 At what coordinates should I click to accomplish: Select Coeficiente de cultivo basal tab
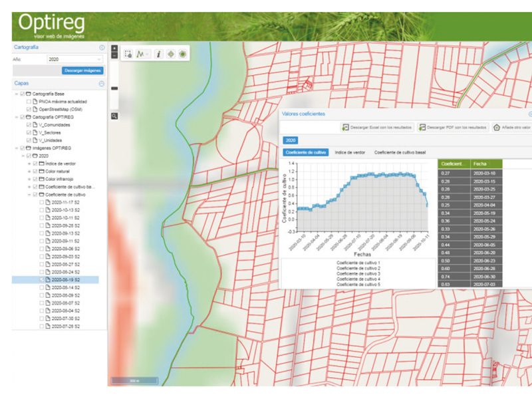tap(400, 152)
